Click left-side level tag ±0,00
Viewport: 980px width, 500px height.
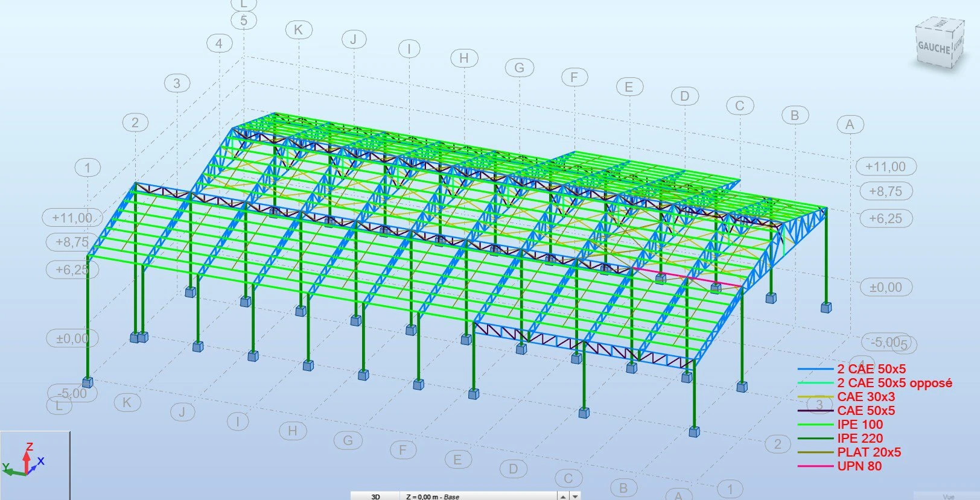coord(72,339)
